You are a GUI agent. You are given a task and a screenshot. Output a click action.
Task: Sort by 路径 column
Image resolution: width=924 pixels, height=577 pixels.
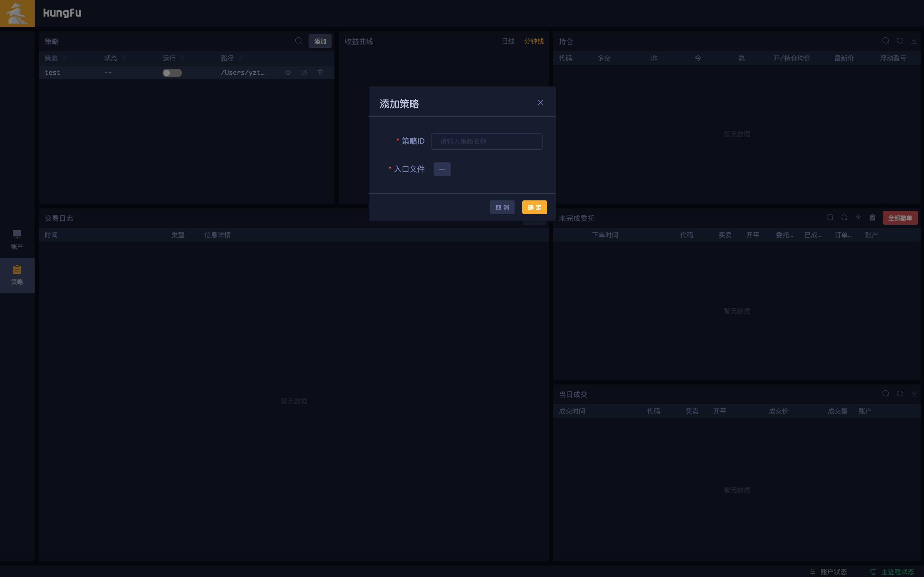(x=241, y=58)
